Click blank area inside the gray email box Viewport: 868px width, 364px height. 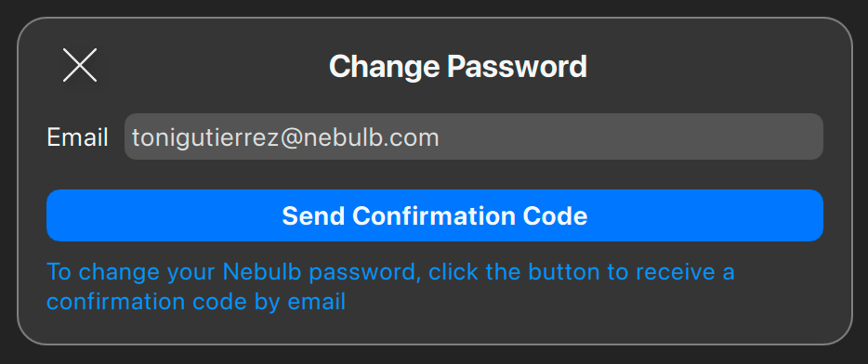coord(631,136)
